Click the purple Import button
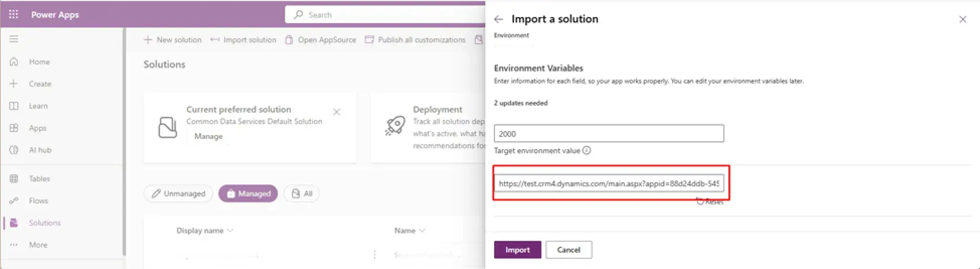Screen dimensions: 980x269 pos(517,250)
